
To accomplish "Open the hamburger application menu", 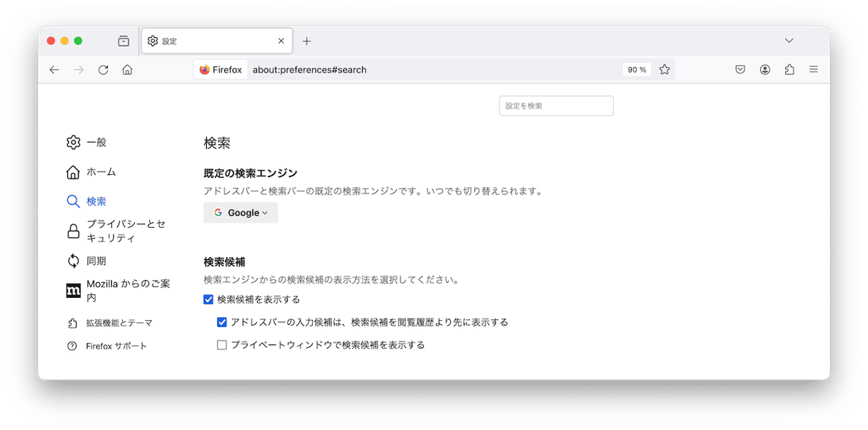I will (x=813, y=70).
